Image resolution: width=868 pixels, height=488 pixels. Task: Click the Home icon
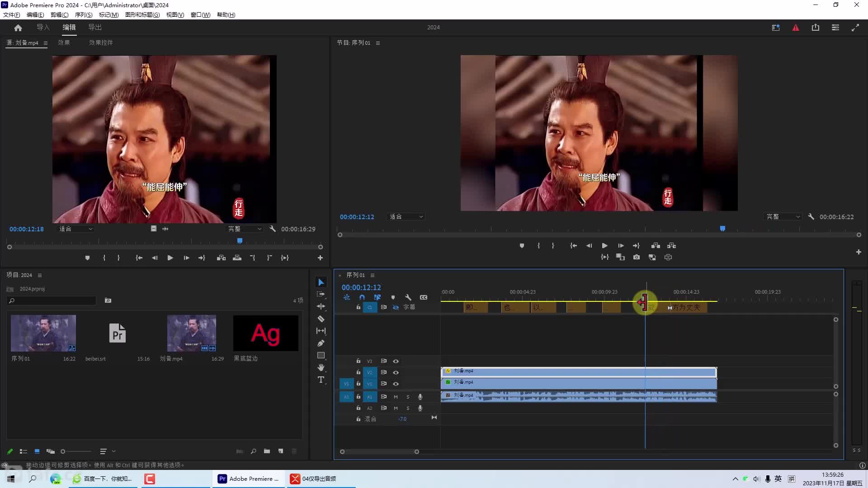coord(18,28)
